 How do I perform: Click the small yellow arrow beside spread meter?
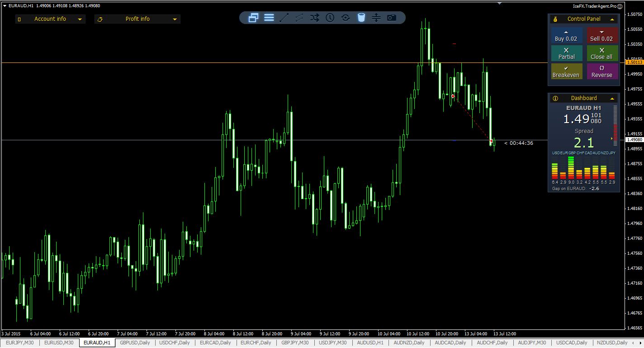coord(612,138)
